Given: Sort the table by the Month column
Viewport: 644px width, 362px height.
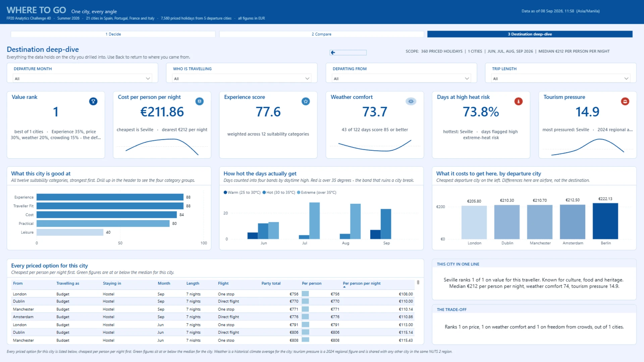Looking at the screenshot, I should click(x=164, y=284).
